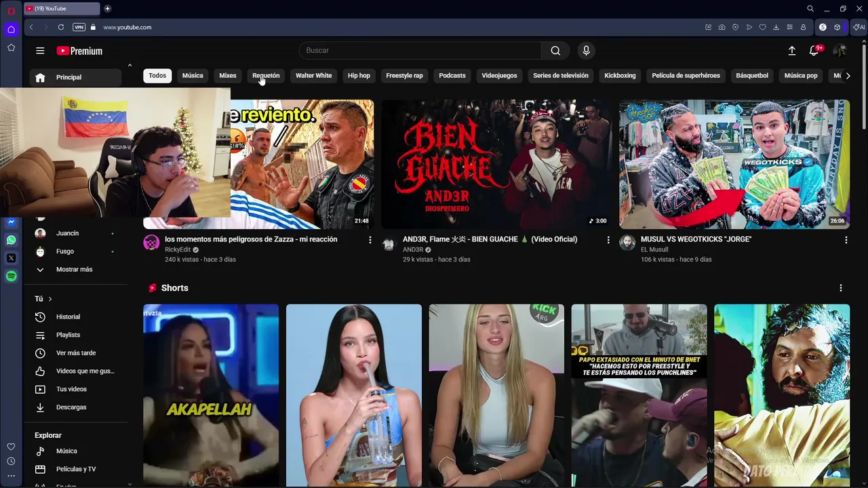
Task: Expand the Tú section chevron
Action: point(50,299)
